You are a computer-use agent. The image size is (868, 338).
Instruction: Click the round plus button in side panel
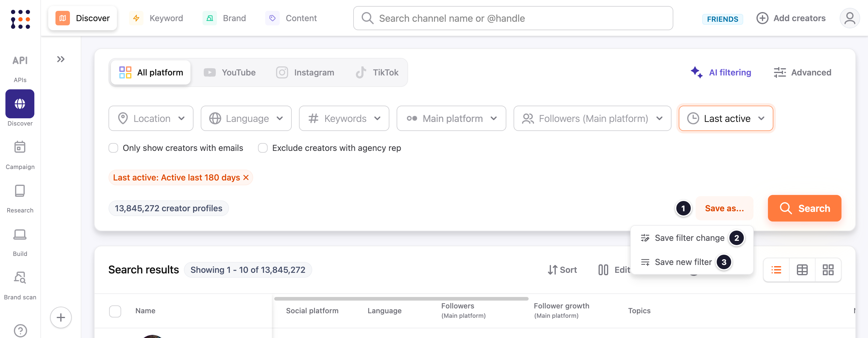[61, 317]
